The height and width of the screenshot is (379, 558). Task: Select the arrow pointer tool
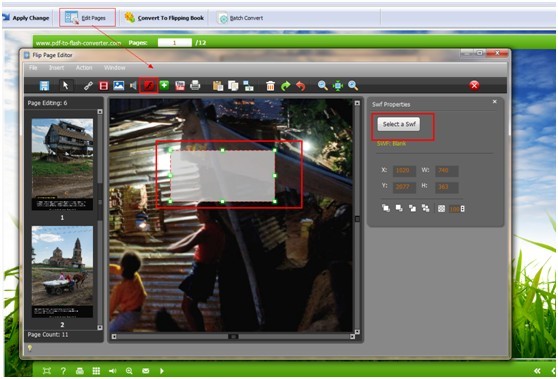(65, 86)
